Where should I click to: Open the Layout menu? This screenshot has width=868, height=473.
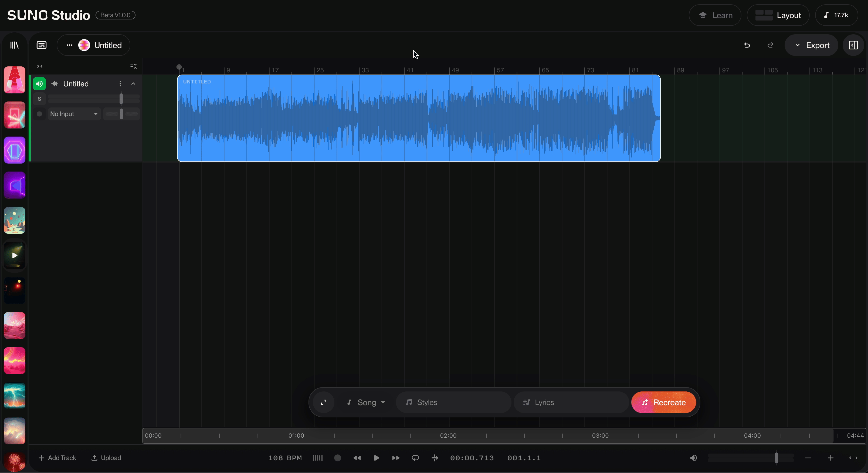[x=778, y=15]
